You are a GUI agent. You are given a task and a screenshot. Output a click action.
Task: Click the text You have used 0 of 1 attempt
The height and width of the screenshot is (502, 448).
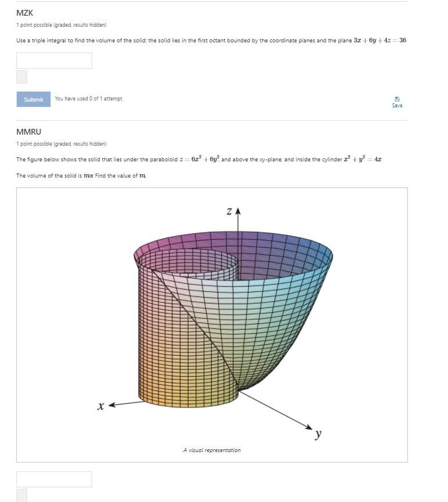[88, 99]
